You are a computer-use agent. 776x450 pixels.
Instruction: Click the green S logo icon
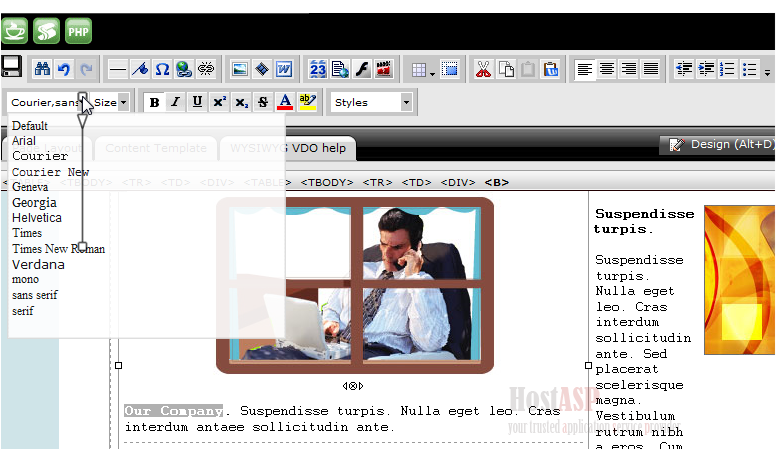[x=47, y=31]
